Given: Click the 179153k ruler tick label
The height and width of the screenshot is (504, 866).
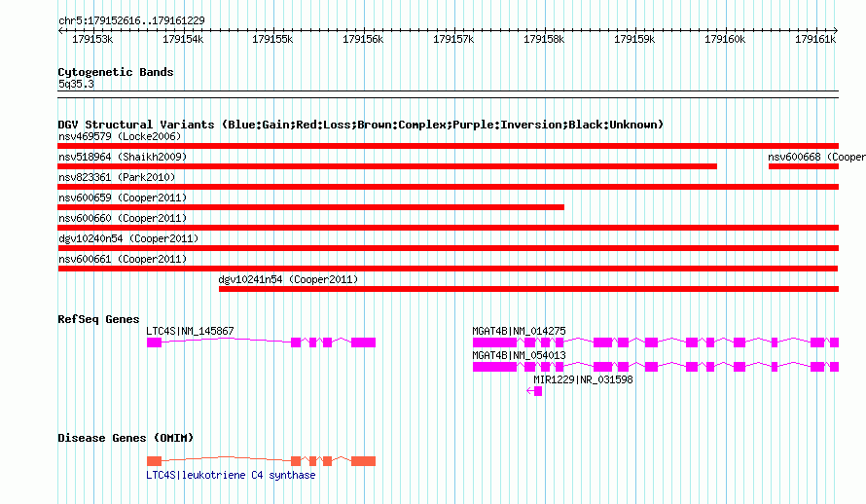Looking at the screenshot, I should [92, 39].
